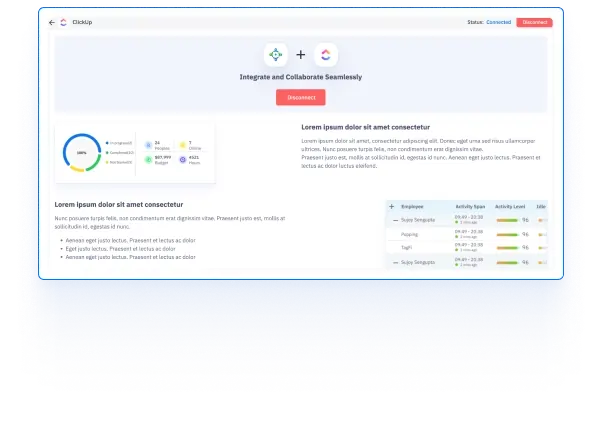Go back using the left arrow icon

click(52, 23)
